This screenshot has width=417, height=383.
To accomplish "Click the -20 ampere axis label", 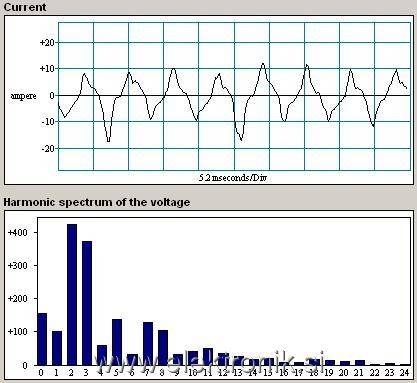I will (x=48, y=148).
